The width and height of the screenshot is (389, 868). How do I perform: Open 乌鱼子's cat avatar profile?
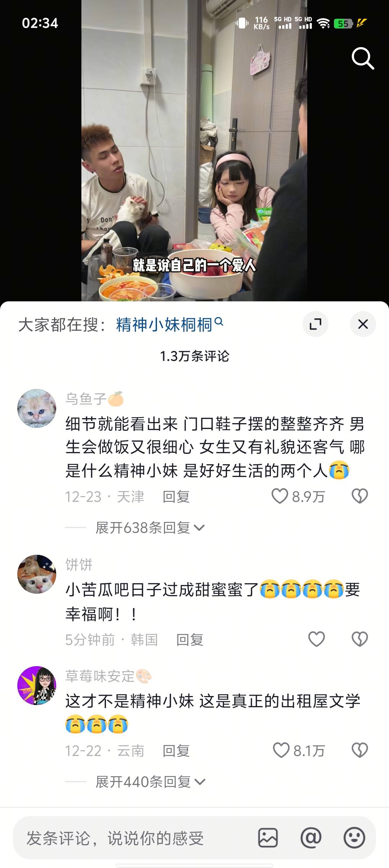pos(37,408)
